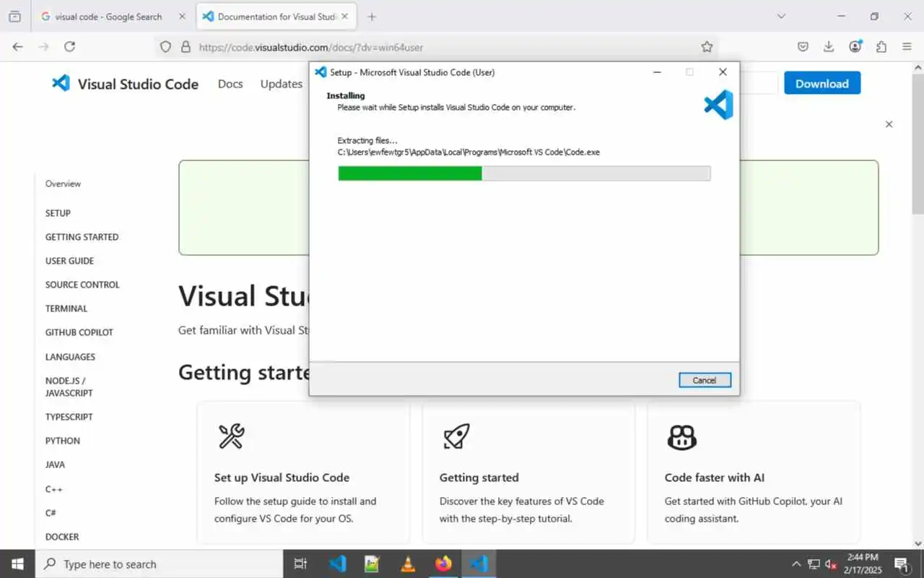
Task: Click the Setup dialog title bar VS Code icon
Action: (321, 72)
